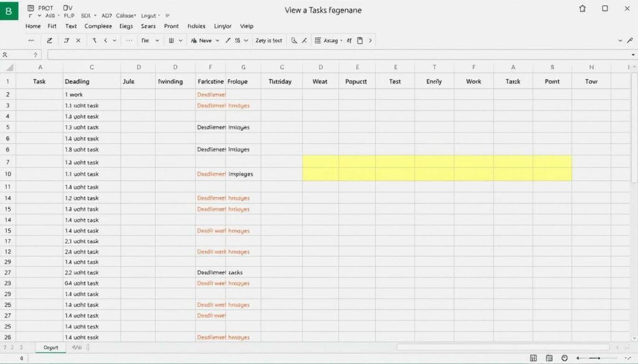Viewport: 638px width, 364px height.
Task: Click the FLP quick toolbar button
Action: click(69, 16)
